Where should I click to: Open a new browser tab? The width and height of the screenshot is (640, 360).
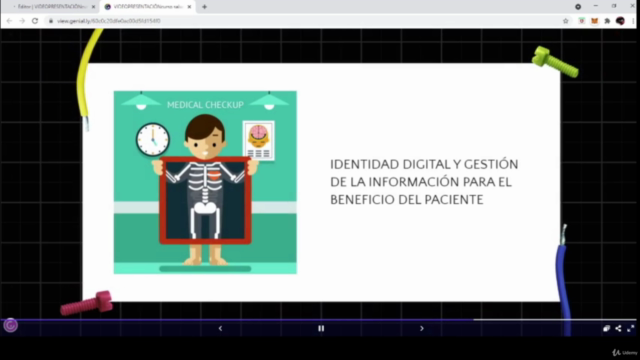pyautogui.click(x=204, y=7)
